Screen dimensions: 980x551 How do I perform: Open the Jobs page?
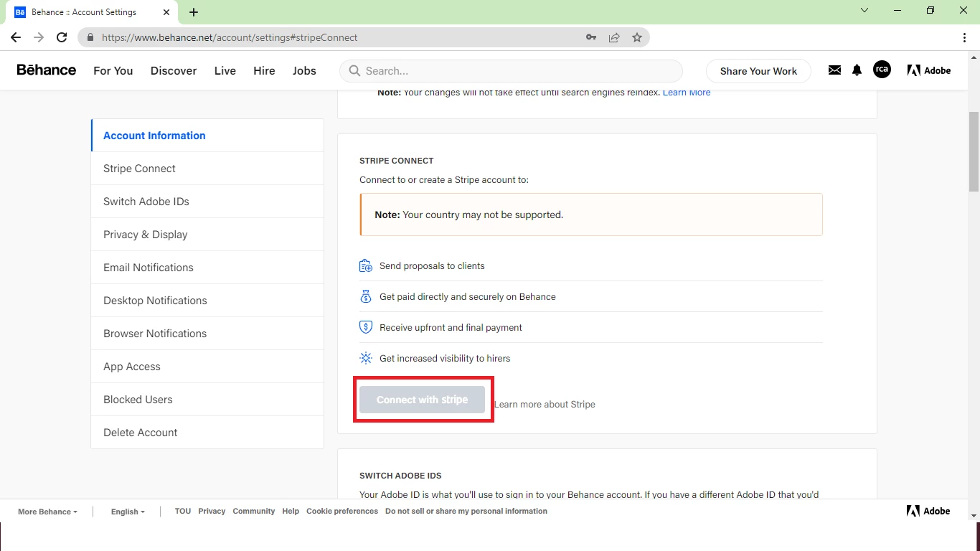(304, 70)
